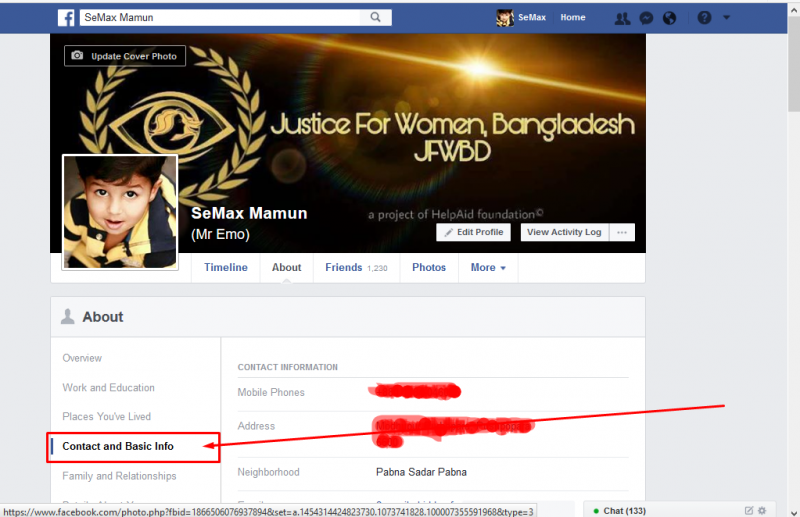800x517 pixels.
Task: Click the camera icon on cover photo button
Action: [77, 55]
